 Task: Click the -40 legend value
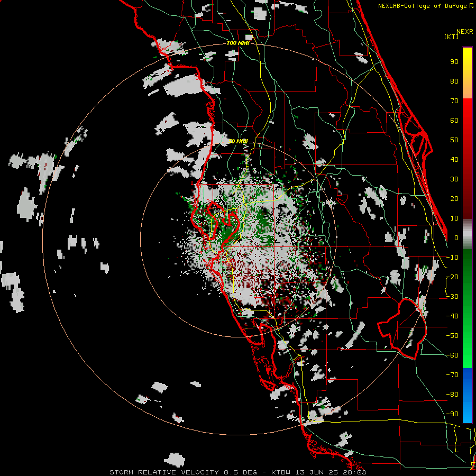click(x=452, y=316)
